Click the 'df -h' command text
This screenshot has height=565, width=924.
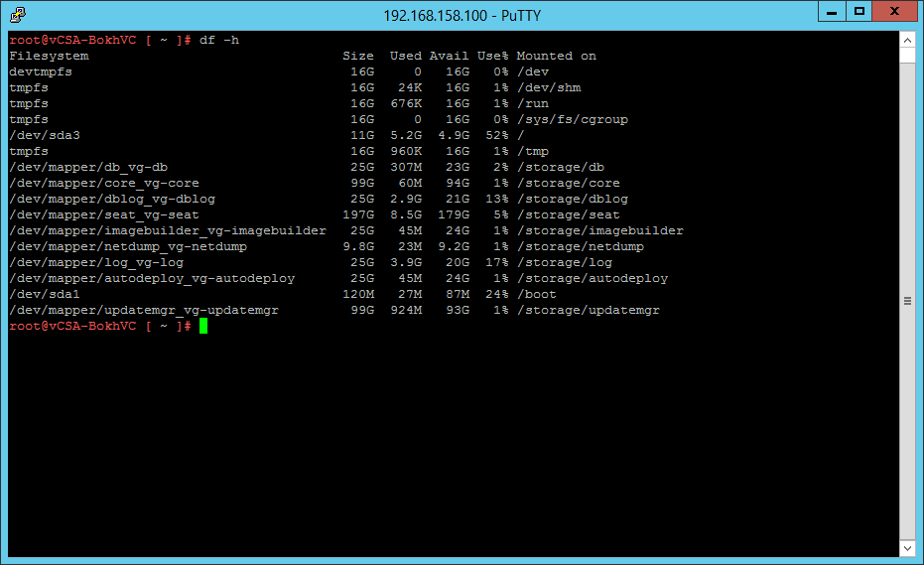point(219,40)
